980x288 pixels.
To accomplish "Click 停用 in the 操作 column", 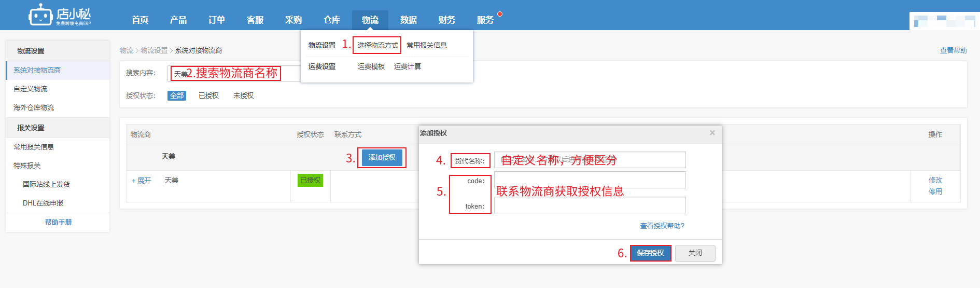I will coord(935,191).
